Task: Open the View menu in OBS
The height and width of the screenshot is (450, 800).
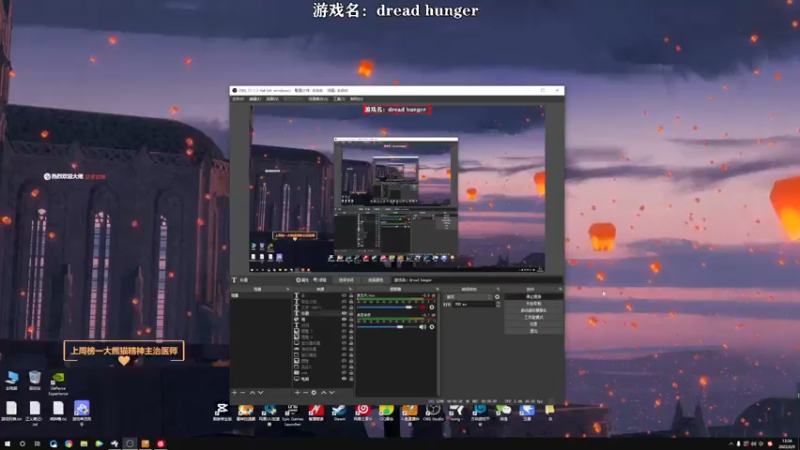Action: (x=272, y=99)
